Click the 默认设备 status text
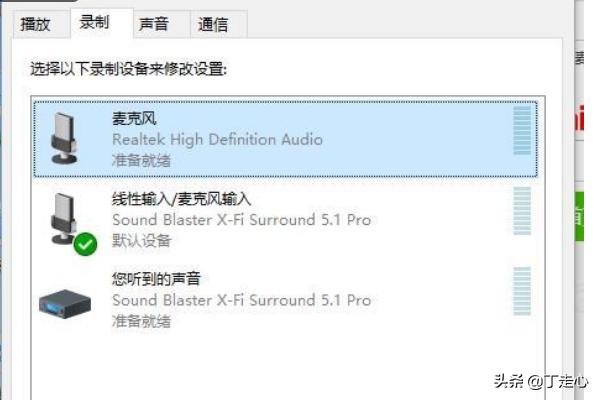The image size is (600, 400). coord(141,241)
